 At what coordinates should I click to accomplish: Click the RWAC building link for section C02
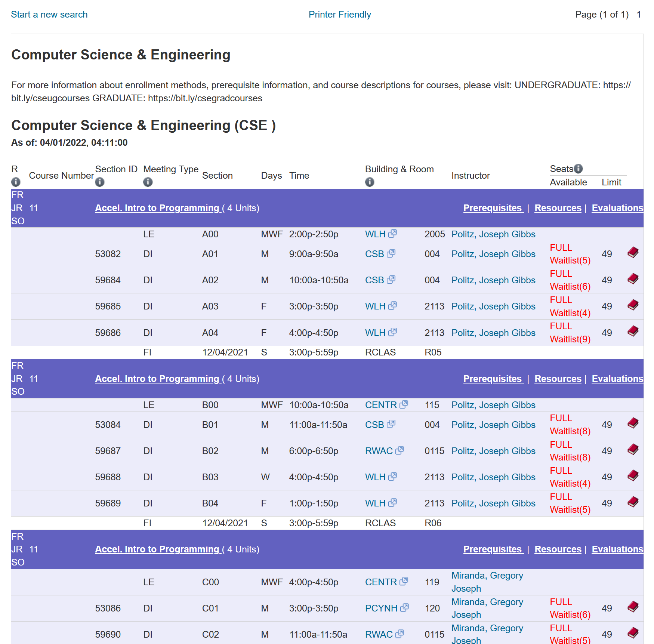379,635
